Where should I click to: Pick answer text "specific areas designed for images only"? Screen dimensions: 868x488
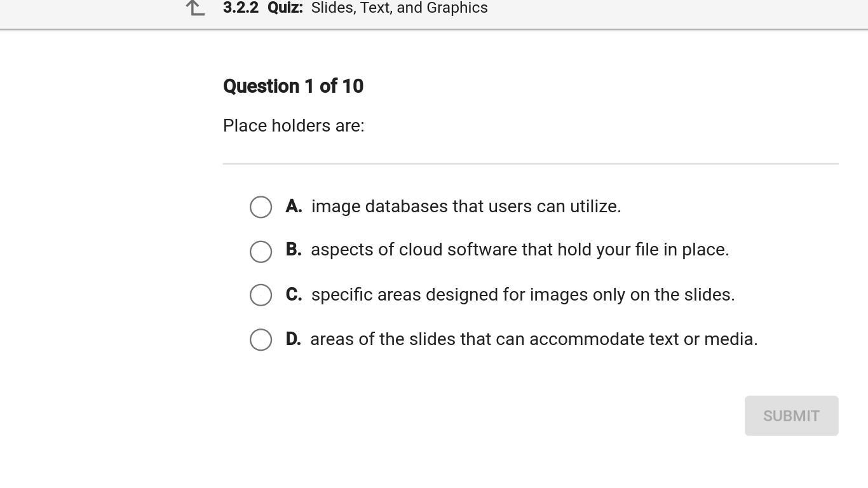tap(523, 295)
